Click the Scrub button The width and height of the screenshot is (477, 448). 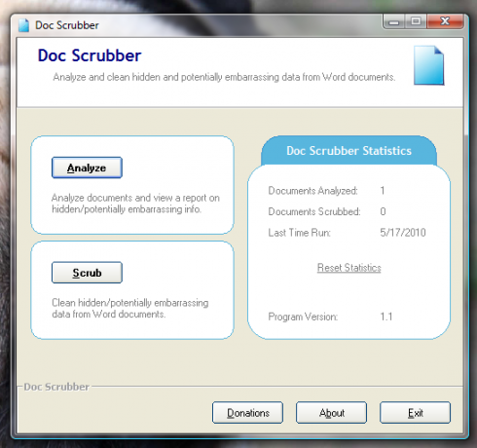[87, 273]
